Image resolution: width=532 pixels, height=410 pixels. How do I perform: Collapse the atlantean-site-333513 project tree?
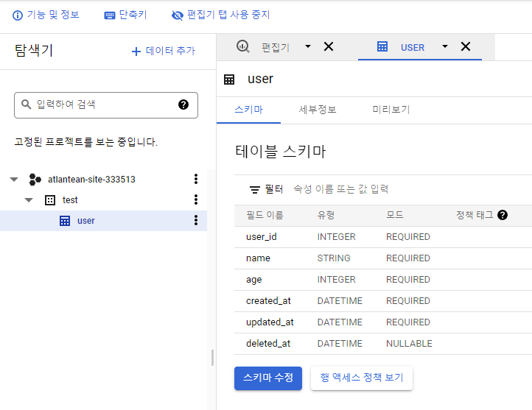click(x=14, y=180)
